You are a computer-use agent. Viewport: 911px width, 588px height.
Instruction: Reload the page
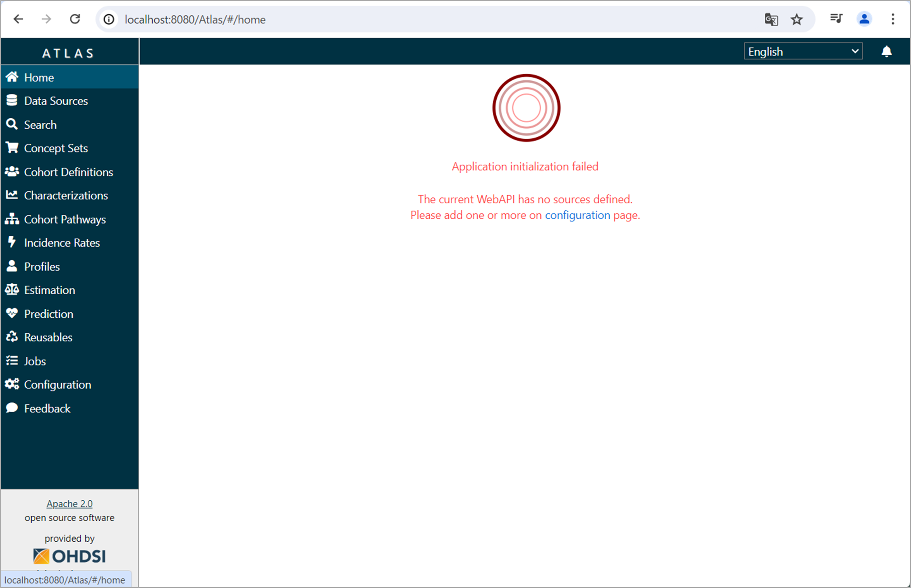(x=75, y=19)
